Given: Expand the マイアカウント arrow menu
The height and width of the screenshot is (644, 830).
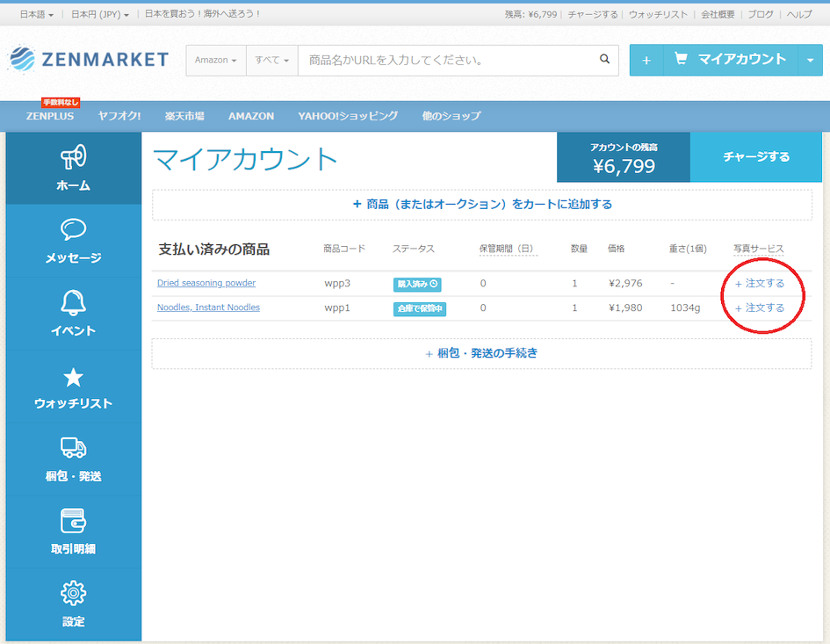Looking at the screenshot, I should click(811, 60).
